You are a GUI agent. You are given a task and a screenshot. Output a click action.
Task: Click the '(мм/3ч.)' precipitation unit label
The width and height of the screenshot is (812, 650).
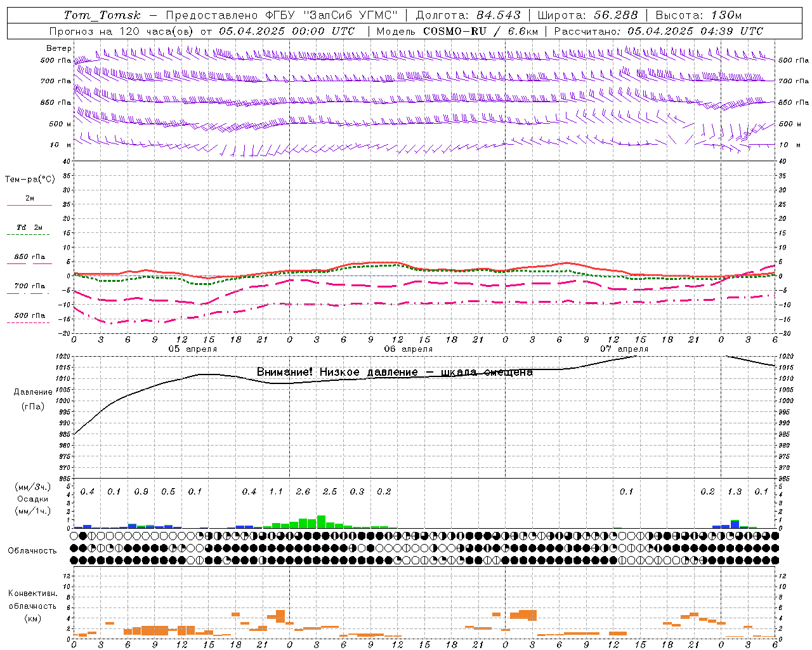click(32, 487)
